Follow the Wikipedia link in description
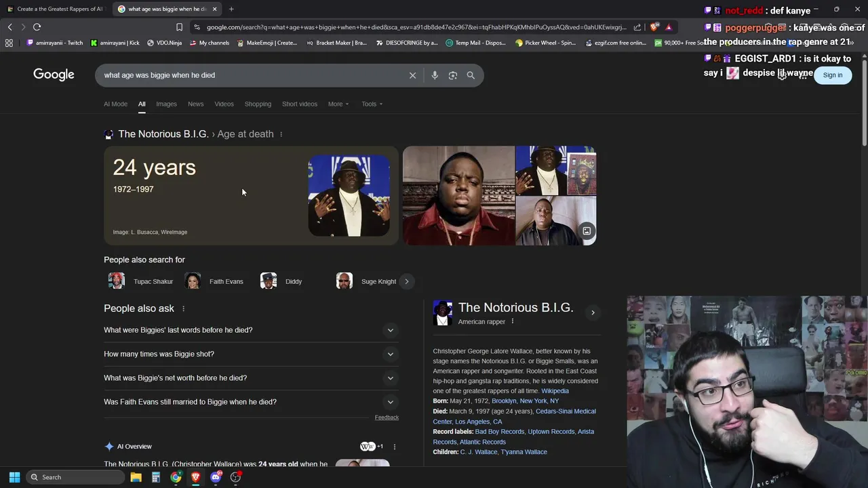Screen dimensions: 868x488 pyautogui.click(x=555, y=391)
